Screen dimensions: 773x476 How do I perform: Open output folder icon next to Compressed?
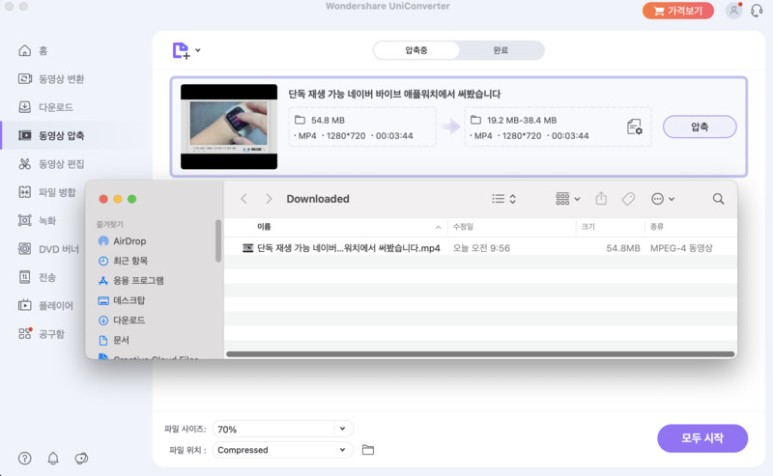click(368, 450)
